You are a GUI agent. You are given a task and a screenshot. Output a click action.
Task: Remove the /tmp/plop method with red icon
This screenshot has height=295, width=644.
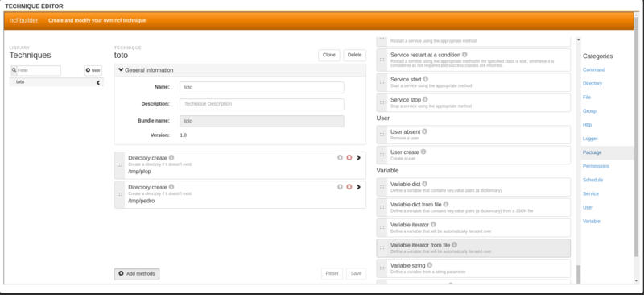[349, 158]
